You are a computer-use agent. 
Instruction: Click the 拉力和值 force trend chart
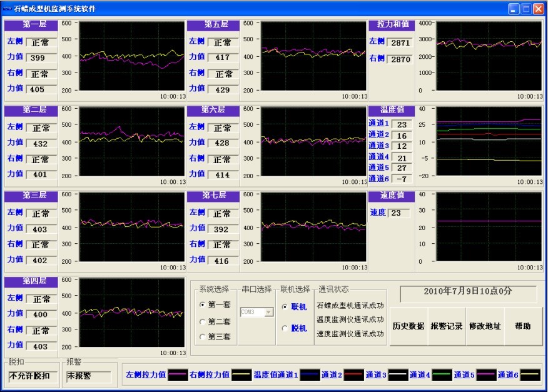489,56
